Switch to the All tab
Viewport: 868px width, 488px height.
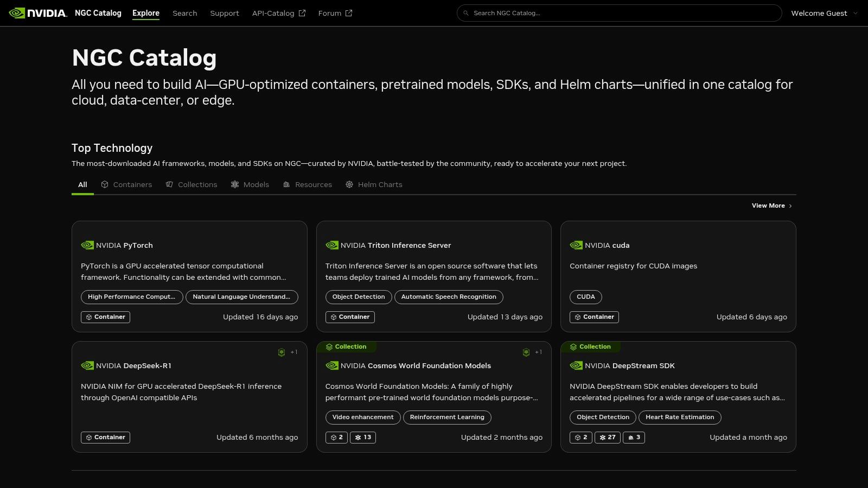pyautogui.click(x=82, y=184)
